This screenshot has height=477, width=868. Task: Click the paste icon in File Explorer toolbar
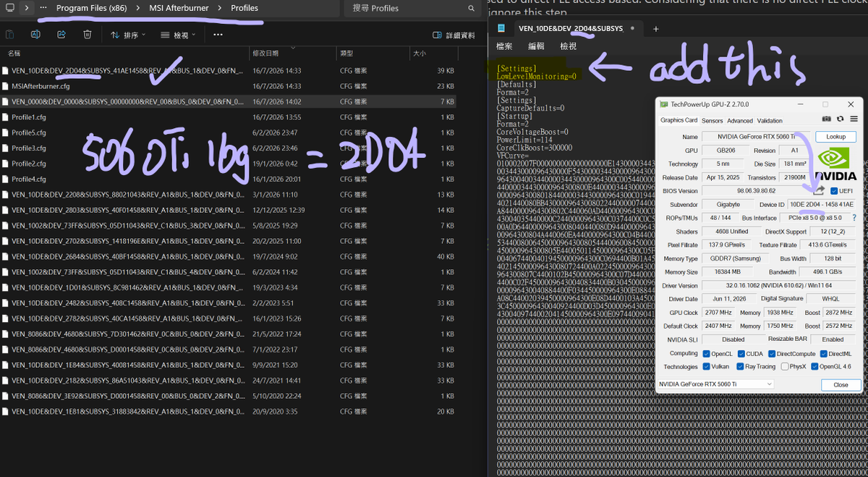[x=10, y=35]
